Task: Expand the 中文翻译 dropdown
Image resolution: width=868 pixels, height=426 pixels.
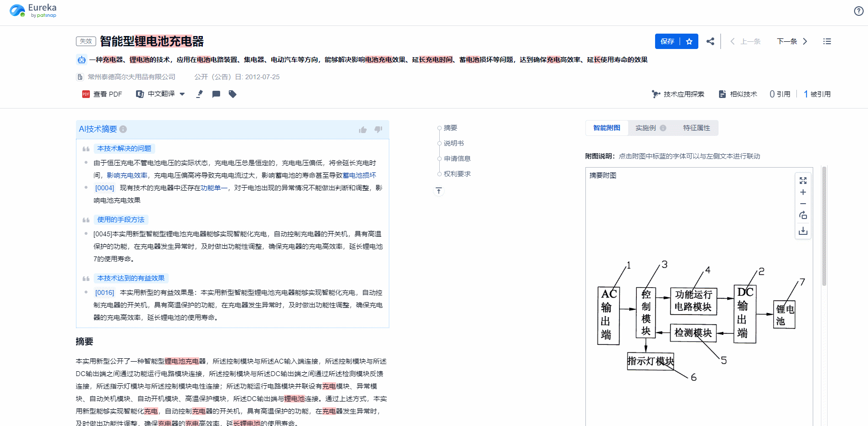Action: (182, 94)
